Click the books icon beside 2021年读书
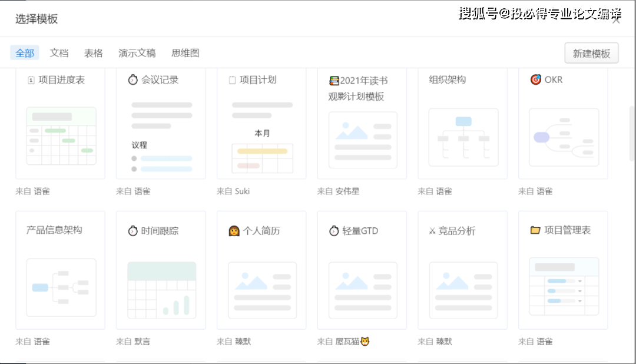 pyautogui.click(x=334, y=81)
